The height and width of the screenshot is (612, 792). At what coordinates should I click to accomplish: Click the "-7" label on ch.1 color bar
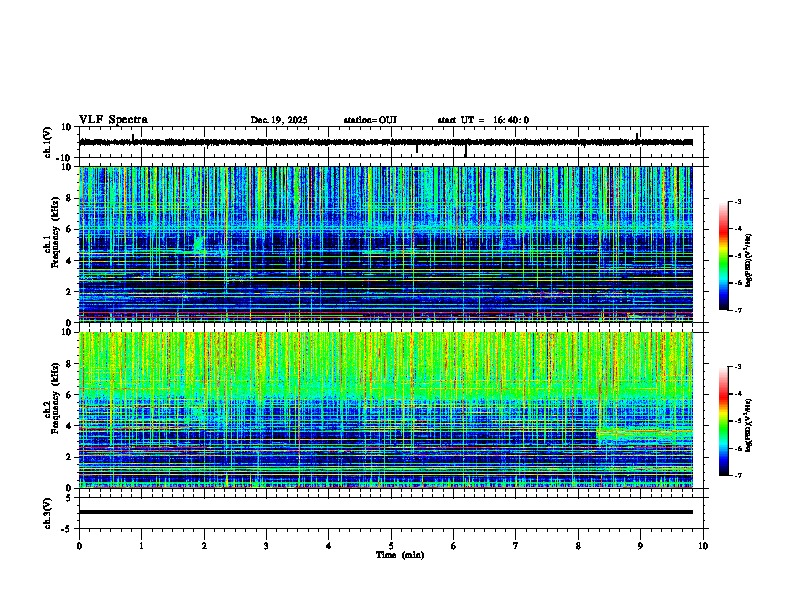point(737,310)
